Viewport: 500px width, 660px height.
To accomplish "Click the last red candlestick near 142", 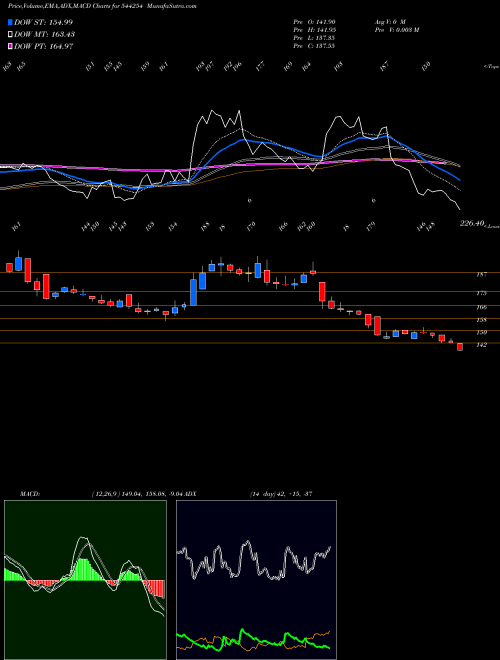I will click(x=460, y=347).
